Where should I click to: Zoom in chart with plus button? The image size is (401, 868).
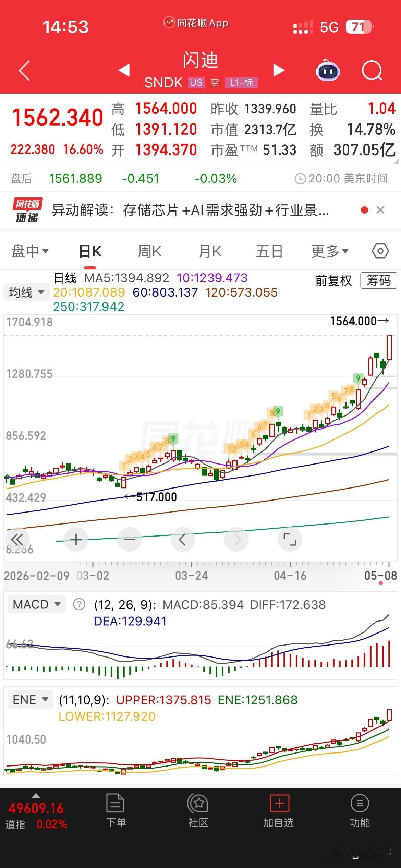[76, 540]
